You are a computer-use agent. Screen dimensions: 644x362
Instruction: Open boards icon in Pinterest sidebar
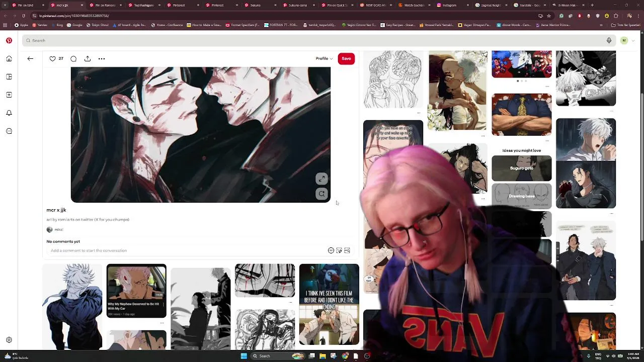tap(9, 77)
